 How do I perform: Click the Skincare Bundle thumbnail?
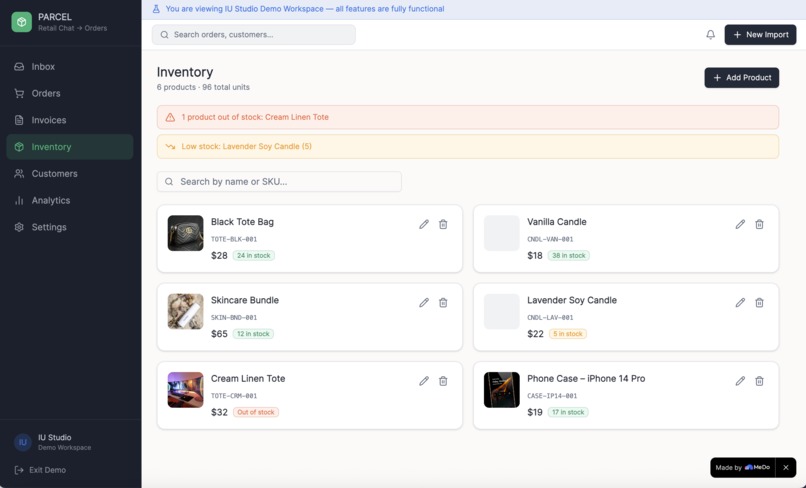pyautogui.click(x=186, y=312)
